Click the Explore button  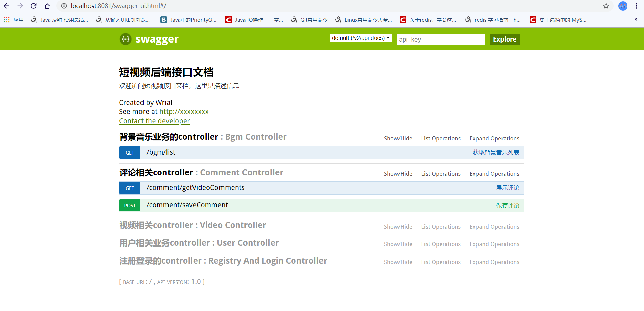point(505,39)
